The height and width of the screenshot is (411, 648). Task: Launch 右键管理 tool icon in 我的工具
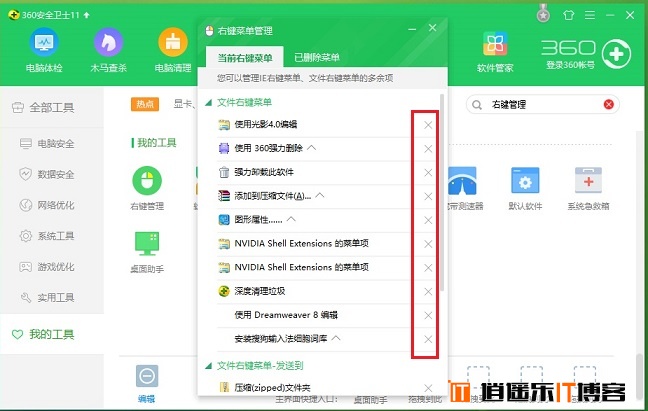147,181
